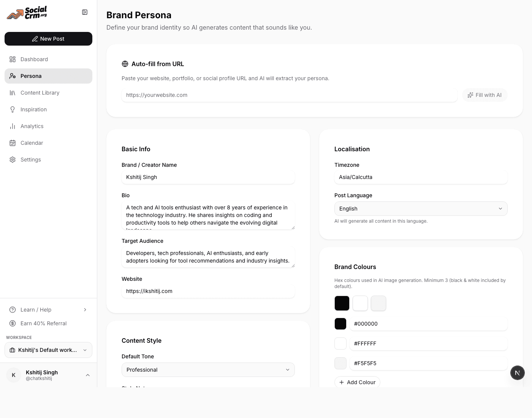532x418 pixels.
Task: Click the Inspiration lightbulb icon
Action: point(13,109)
